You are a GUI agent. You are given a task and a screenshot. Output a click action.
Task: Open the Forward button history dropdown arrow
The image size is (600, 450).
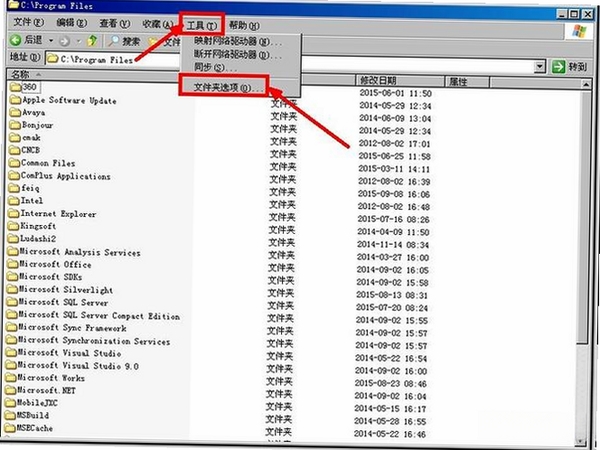[79, 41]
